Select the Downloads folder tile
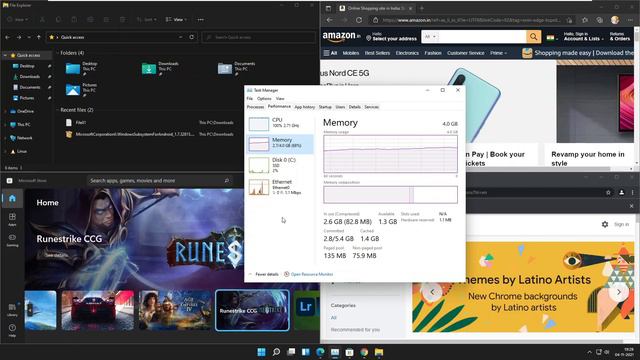Viewport: 640px width, 360px height. click(x=161, y=68)
